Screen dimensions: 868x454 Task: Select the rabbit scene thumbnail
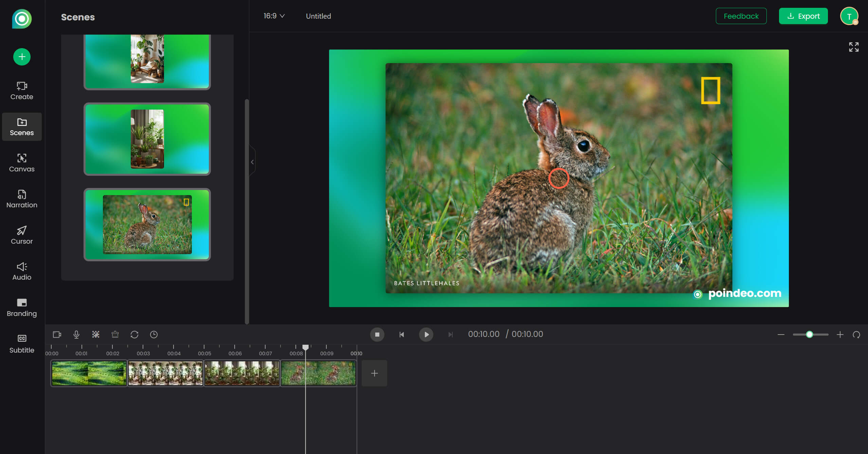point(147,224)
